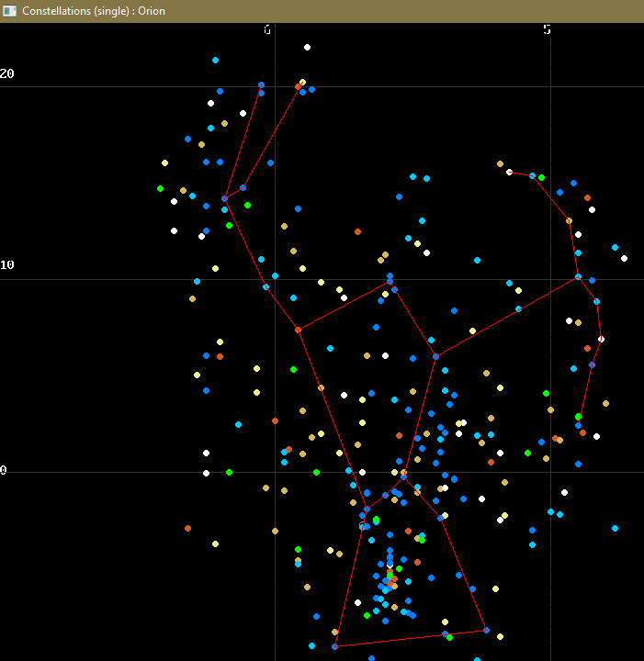
Task: Click the axis label 6 at the top
Action: 267,29
